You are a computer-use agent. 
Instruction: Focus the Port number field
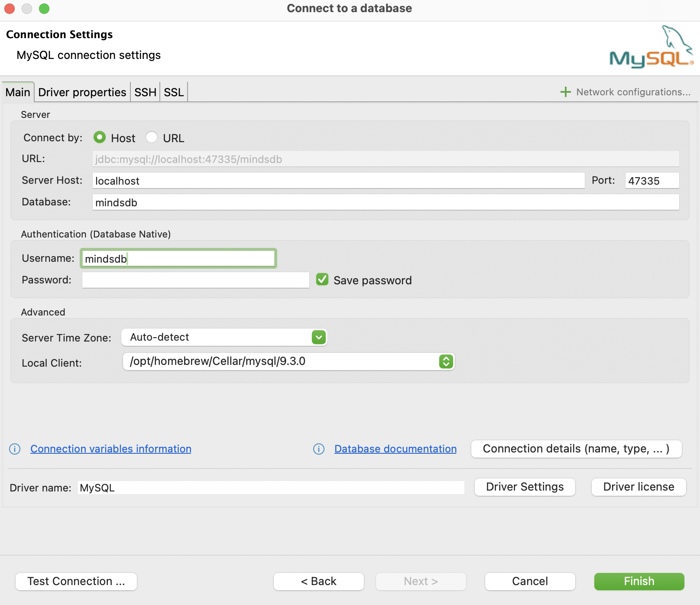[652, 181]
